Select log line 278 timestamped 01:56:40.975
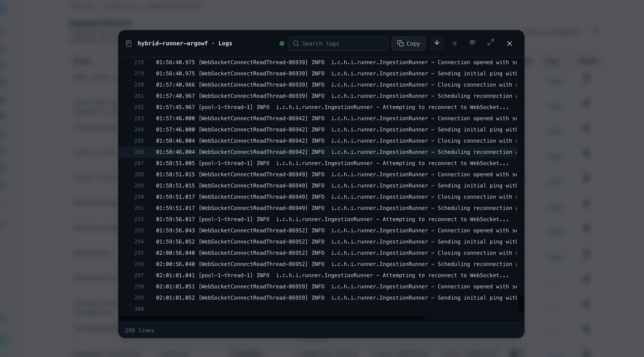Screen dimensions: 644x357 (318, 62)
